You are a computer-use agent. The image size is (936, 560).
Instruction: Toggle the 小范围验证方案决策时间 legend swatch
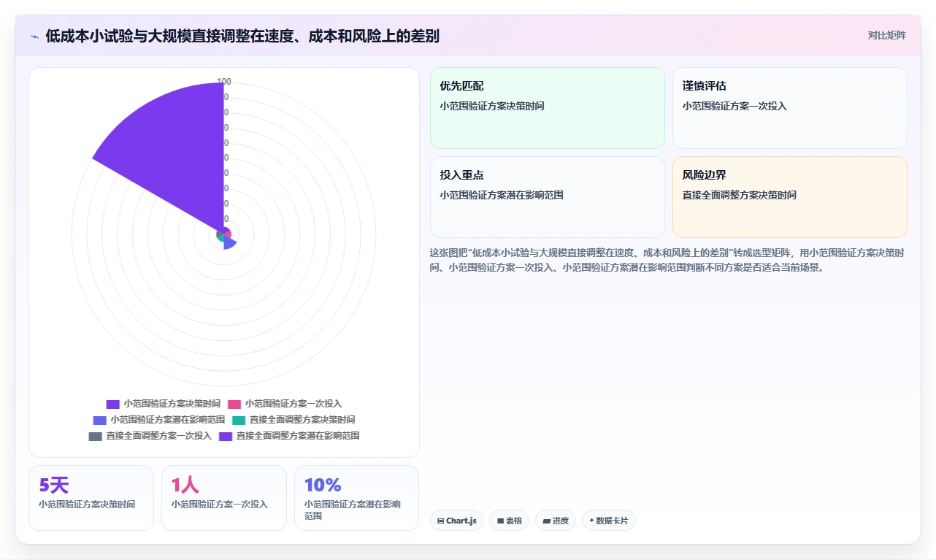(112, 404)
